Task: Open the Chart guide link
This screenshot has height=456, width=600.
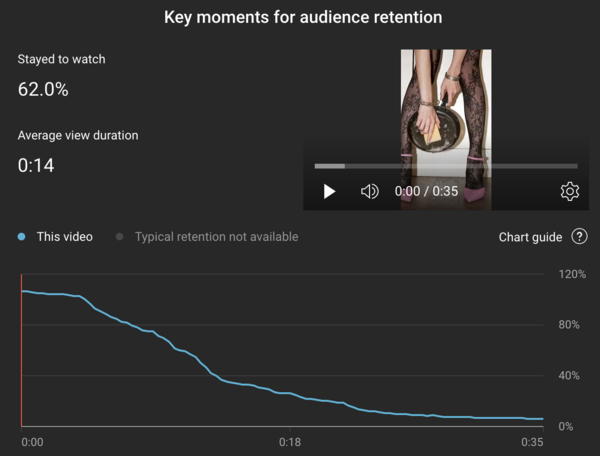Action: 530,237
